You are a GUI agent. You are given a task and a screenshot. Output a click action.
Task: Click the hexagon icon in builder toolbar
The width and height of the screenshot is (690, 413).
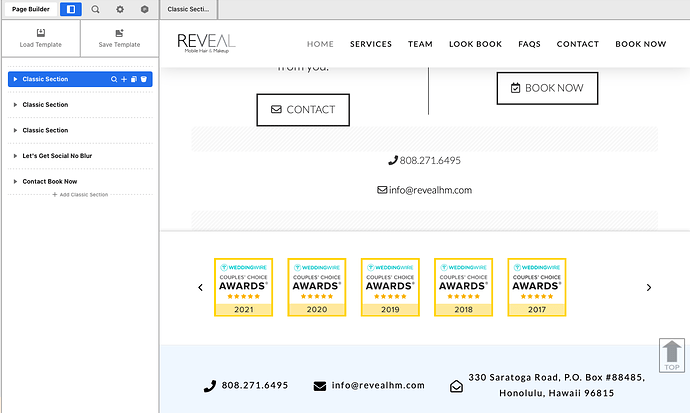pyautogui.click(x=145, y=9)
